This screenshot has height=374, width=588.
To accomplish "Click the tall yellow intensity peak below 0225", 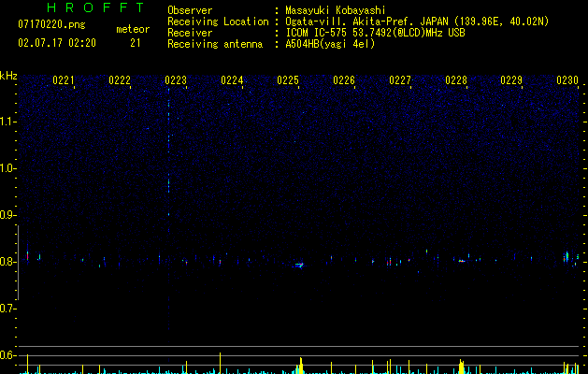I will coord(300,366).
